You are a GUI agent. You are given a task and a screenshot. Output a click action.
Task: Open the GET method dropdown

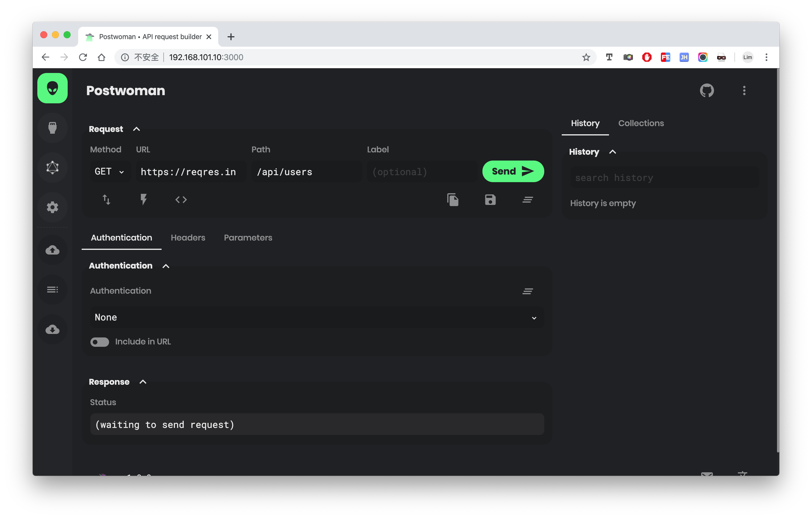[x=110, y=172]
